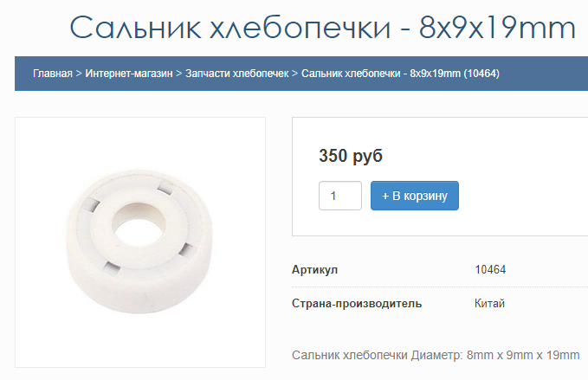This screenshot has width=588, height=380.
Task: Click the country value Китай
Action: (x=489, y=303)
